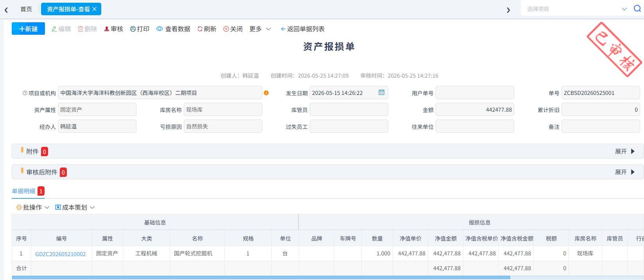644x280 pixels.
Task: Click the search magnifier icon
Action: point(637,9)
